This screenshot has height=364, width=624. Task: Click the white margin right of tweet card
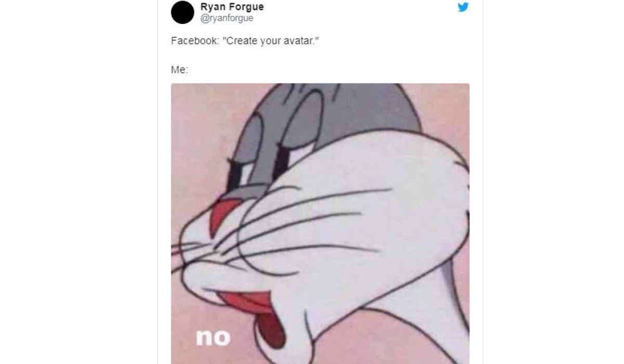coord(554,182)
